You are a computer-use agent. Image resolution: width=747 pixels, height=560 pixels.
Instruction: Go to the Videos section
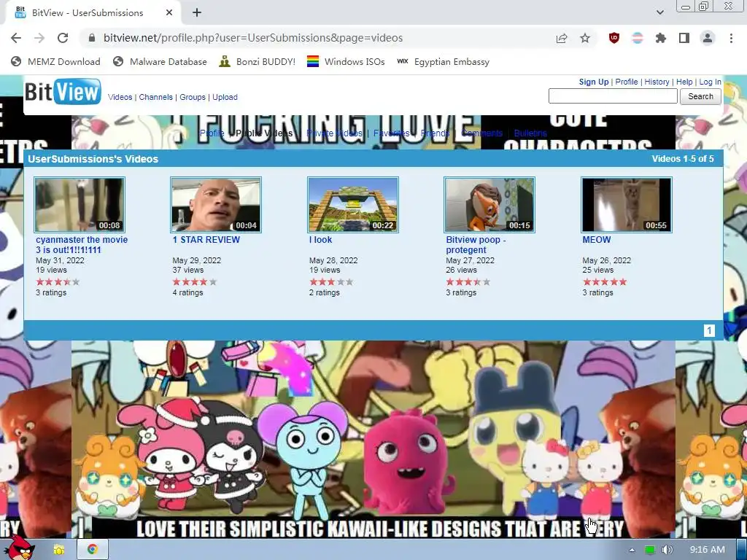(x=120, y=97)
